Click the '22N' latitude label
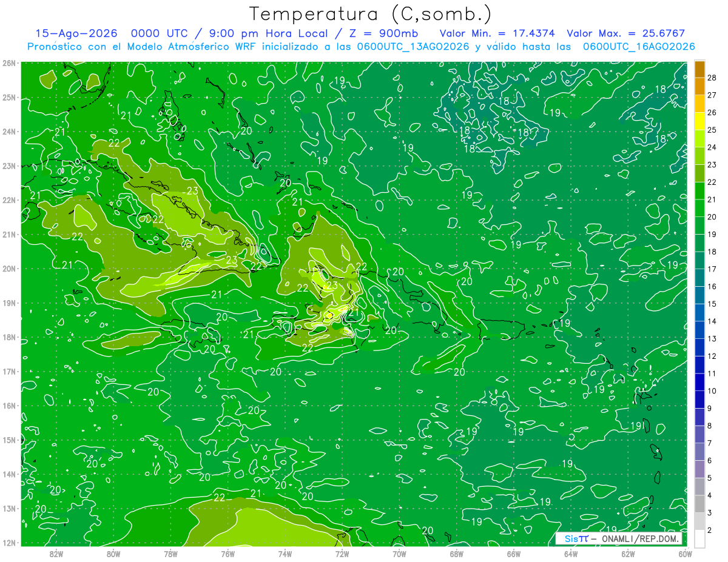Viewport: 728px width, 562px height. pyautogui.click(x=9, y=200)
